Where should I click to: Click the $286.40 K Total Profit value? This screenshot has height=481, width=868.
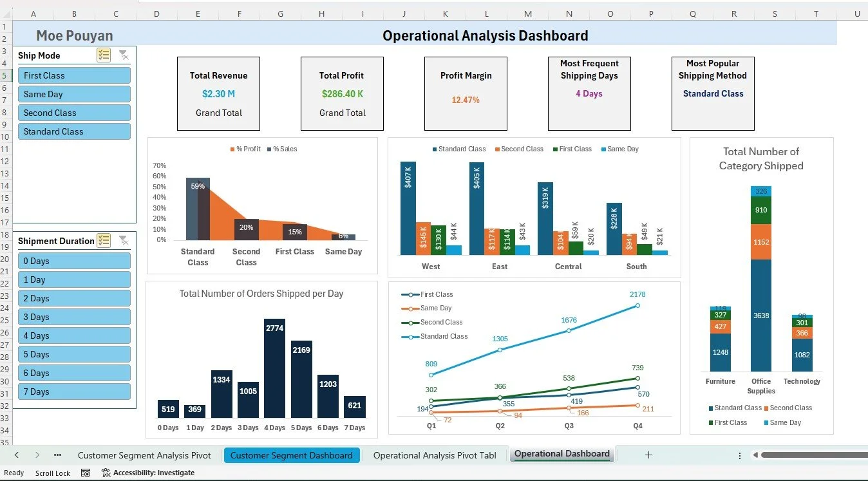(342, 94)
